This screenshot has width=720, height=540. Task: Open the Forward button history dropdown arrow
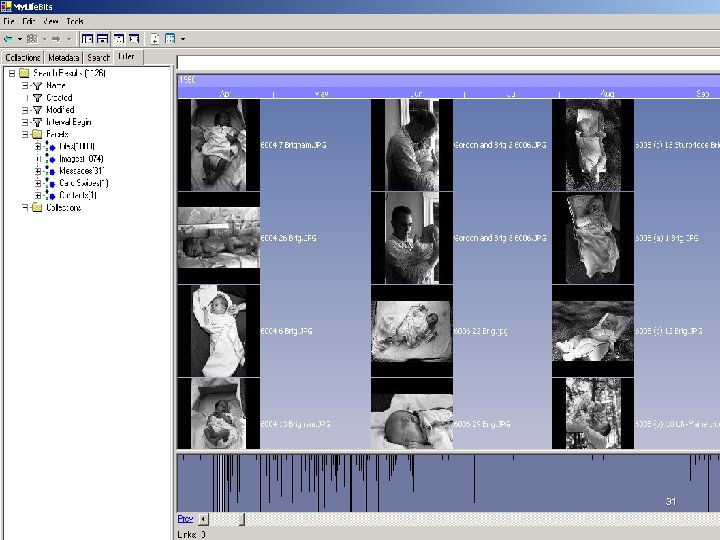click(69, 39)
